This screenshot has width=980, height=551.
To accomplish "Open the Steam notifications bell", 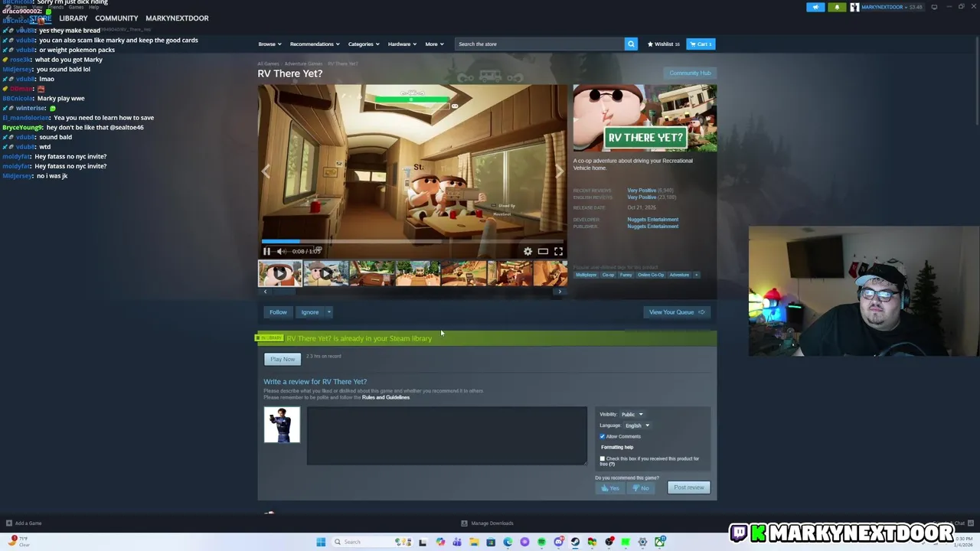I will tap(837, 7).
